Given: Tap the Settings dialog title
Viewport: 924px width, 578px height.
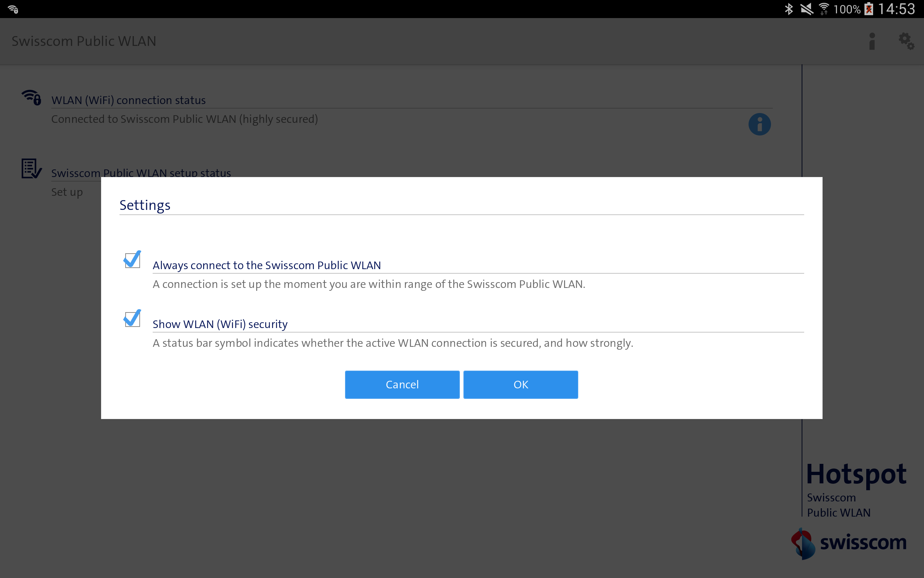Looking at the screenshot, I should coord(145,205).
